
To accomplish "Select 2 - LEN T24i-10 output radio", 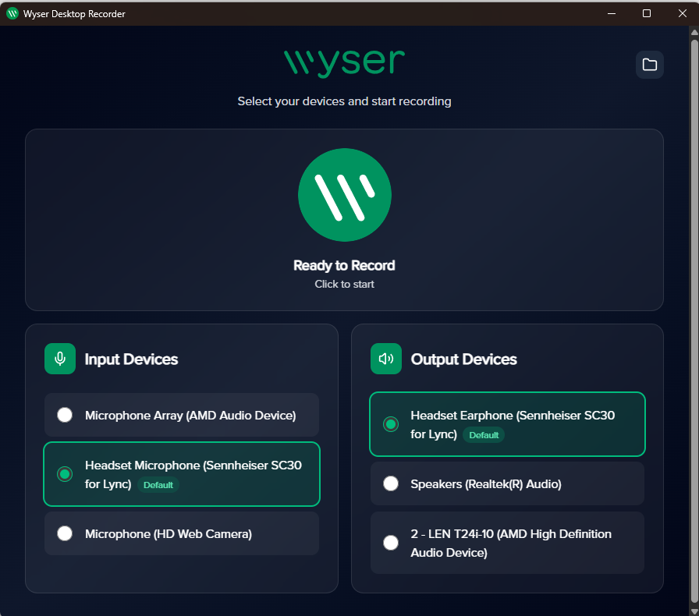I will tap(391, 543).
